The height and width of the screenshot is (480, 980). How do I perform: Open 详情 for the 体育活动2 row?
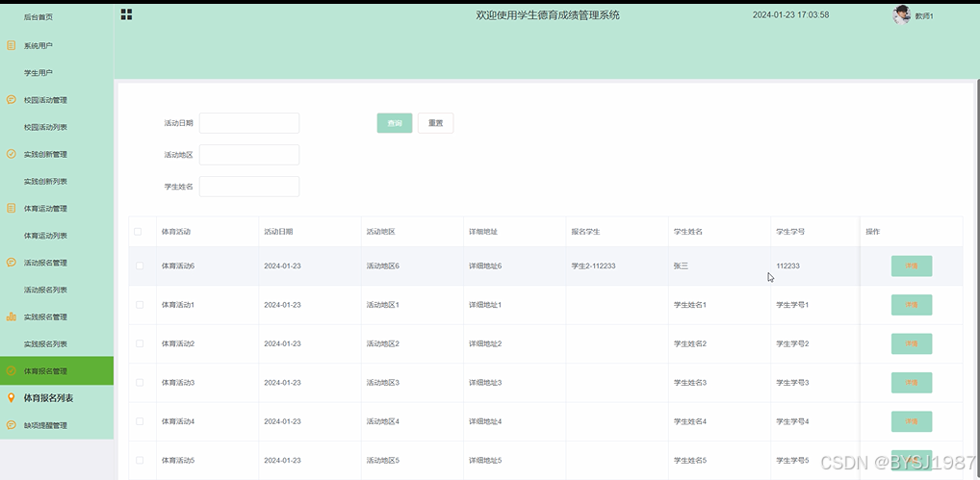click(912, 343)
